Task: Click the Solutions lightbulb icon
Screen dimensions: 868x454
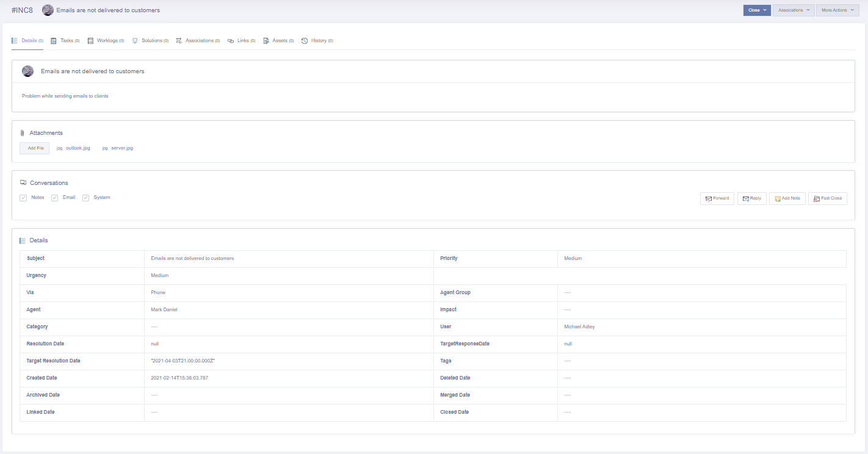Action: coord(135,41)
